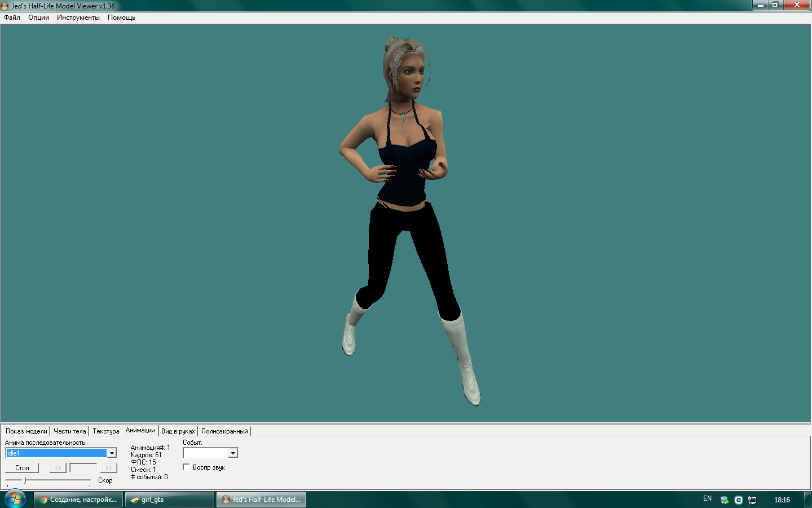The width and height of the screenshot is (812, 508).
Task: Close the Model Viewer window
Action: [797, 5]
